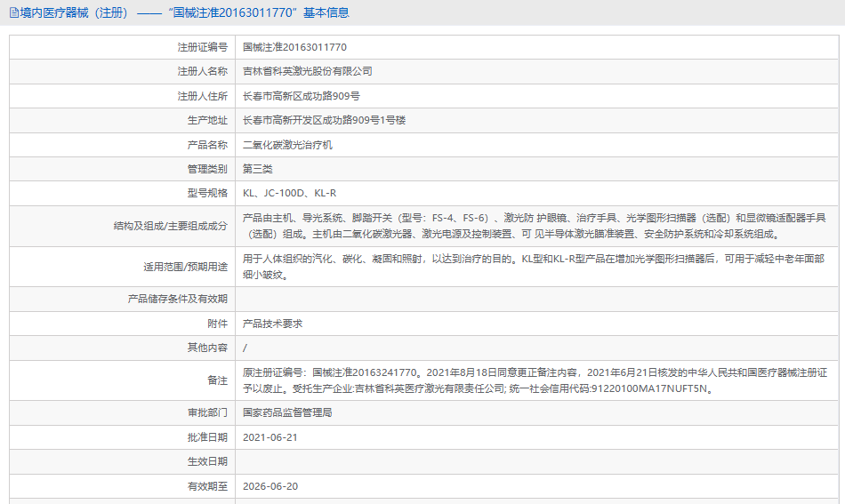Click the 备注 label
The width and height of the screenshot is (845, 504).
(x=218, y=380)
